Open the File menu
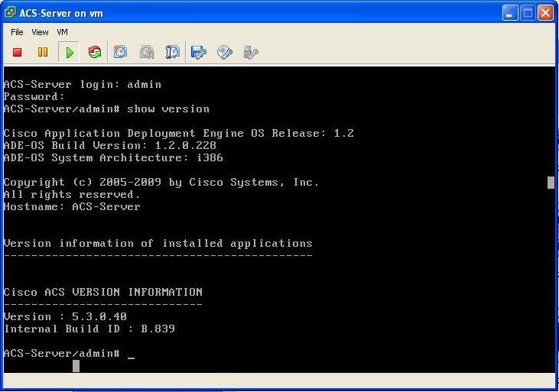The image size is (559, 392). [x=17, y=32]
